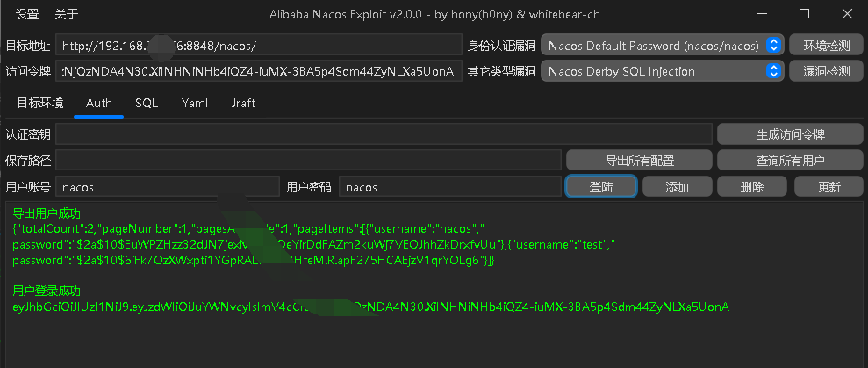Open the Yaml tab

[x=194, y=103]
